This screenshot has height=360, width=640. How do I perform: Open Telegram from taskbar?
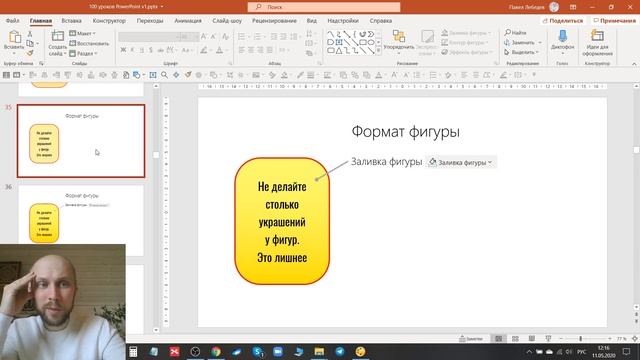coord(340,351)
